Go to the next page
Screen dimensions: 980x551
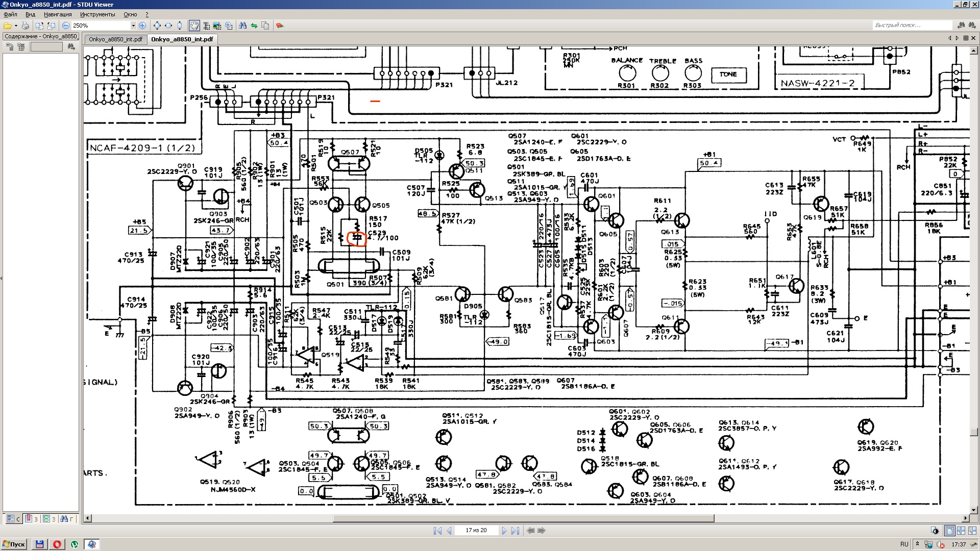(504, 531)
